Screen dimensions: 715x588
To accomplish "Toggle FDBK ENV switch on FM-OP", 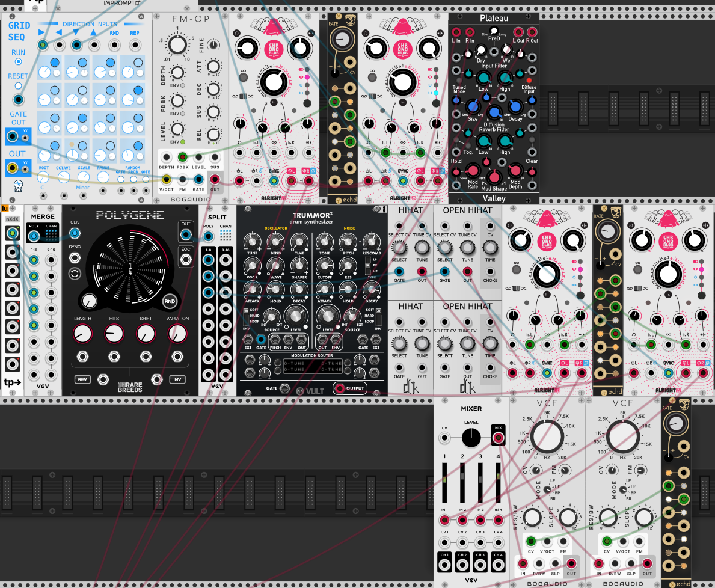I will (182, 114).
